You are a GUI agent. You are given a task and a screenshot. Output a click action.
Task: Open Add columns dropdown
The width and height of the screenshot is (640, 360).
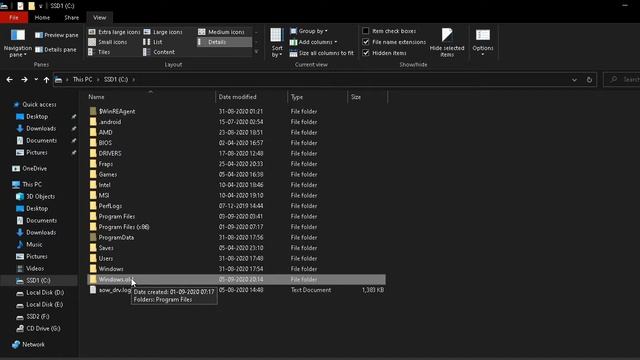point(313,42)
